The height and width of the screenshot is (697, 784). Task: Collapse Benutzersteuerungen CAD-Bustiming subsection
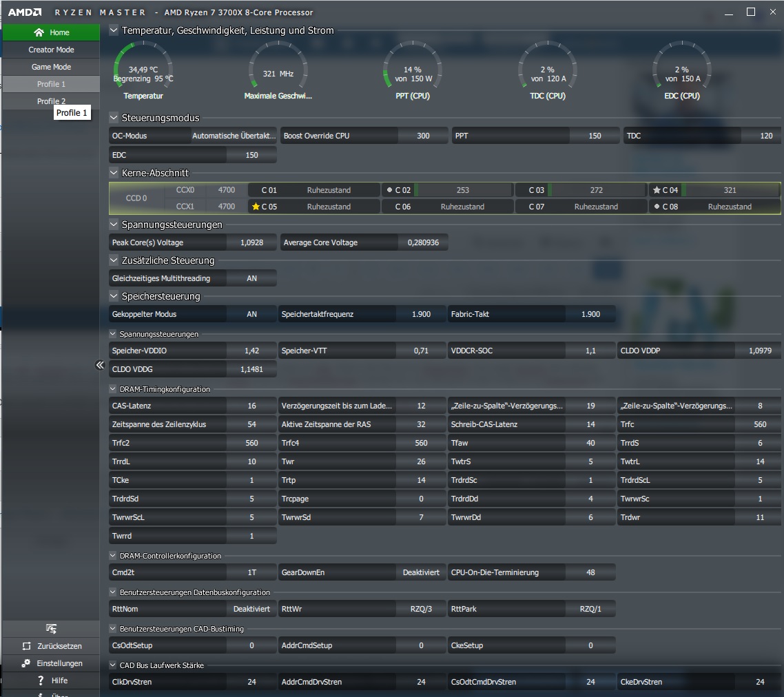pos(113,629)
